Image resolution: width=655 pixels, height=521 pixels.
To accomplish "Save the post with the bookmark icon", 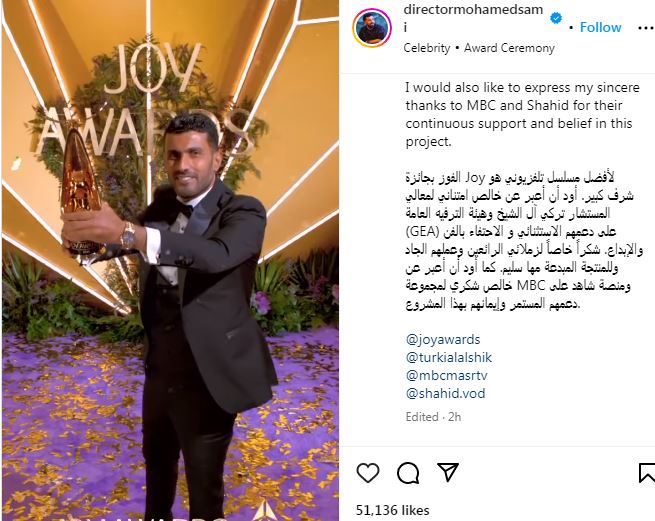I will click(x=647, y=473).
